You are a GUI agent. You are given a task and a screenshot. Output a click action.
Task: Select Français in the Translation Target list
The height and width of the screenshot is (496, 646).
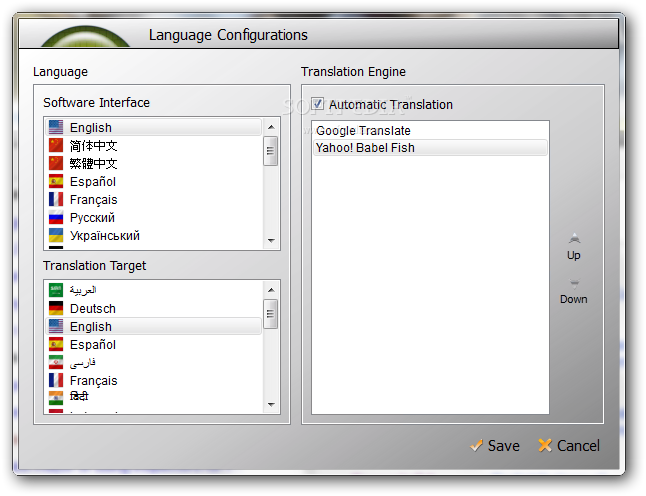click(x=153, y=380)
